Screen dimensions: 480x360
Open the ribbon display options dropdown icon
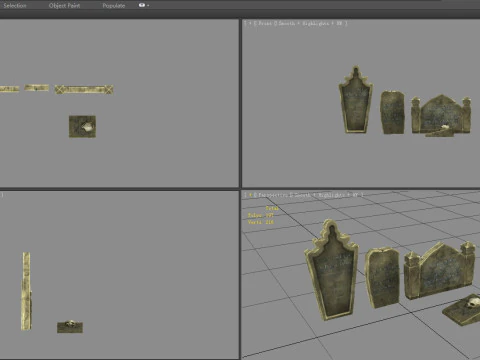(x=143, y=5)
